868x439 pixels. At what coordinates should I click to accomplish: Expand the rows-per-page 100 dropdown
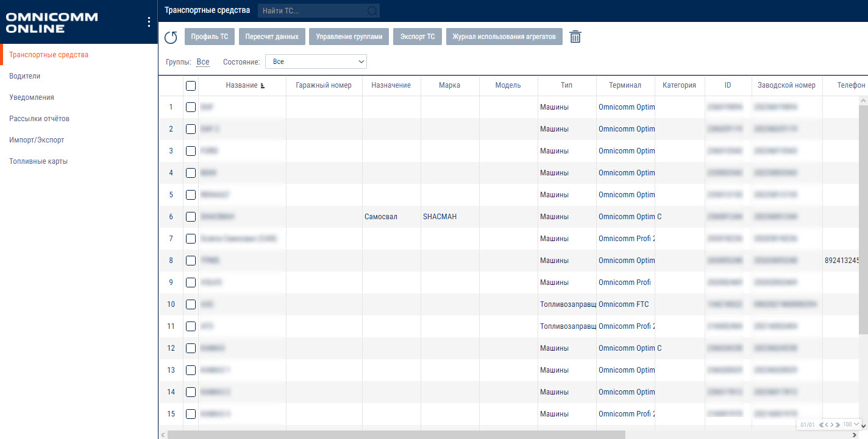click(856, 424)
